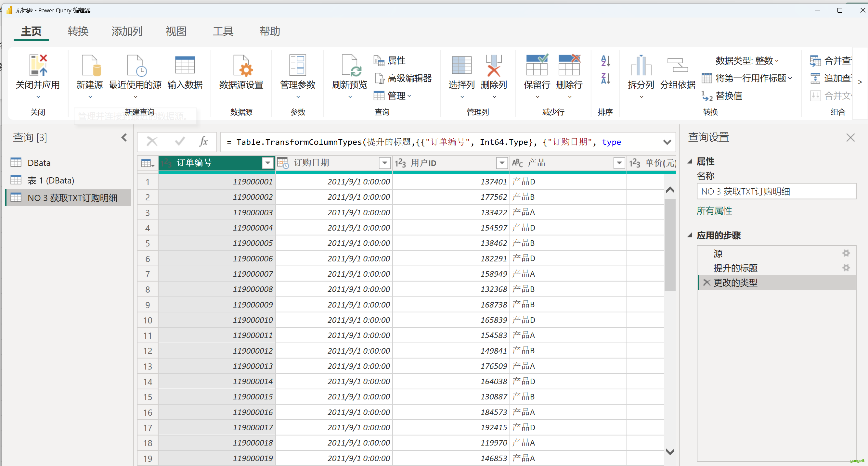
Task: Switch to the 转换 ribbon tab
Action: pos(78,31)
